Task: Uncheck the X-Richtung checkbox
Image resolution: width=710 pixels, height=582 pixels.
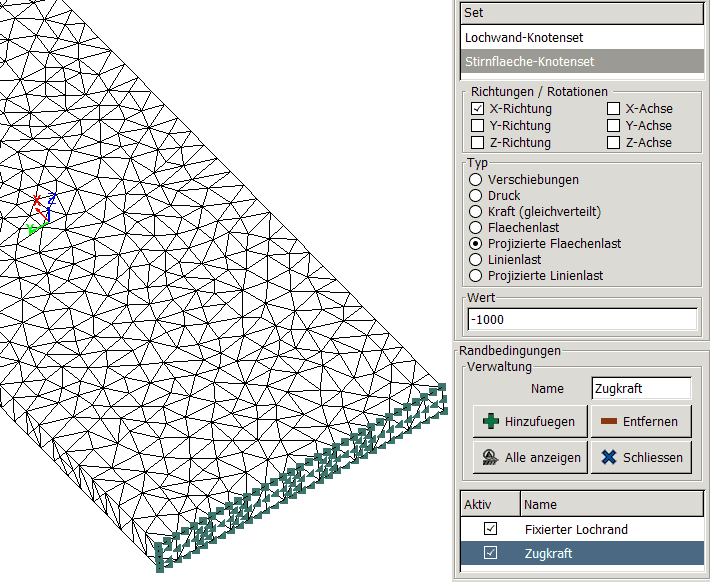Action: pyautogui.click(x=478, y=109)
